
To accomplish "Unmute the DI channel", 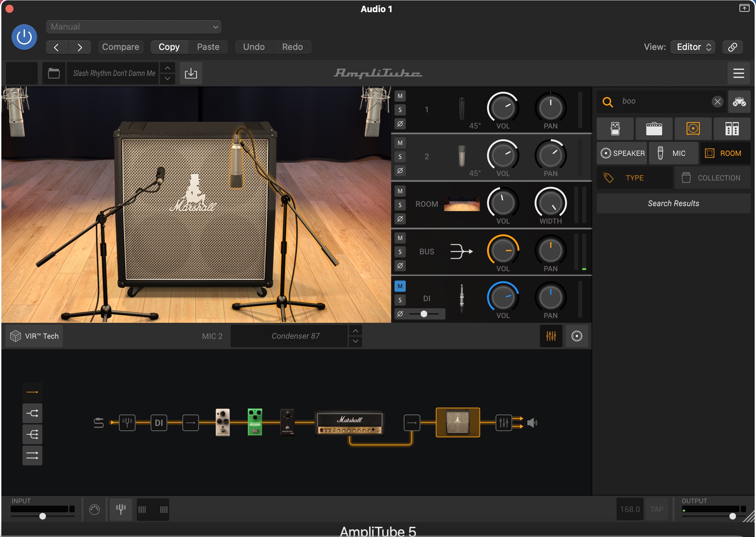I will 400,286.
